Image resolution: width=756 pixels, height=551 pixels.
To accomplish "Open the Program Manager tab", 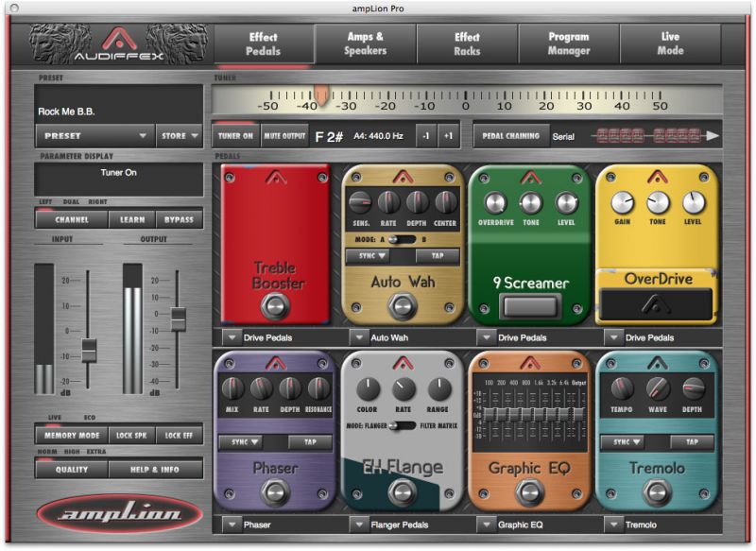I will [569, 43].
